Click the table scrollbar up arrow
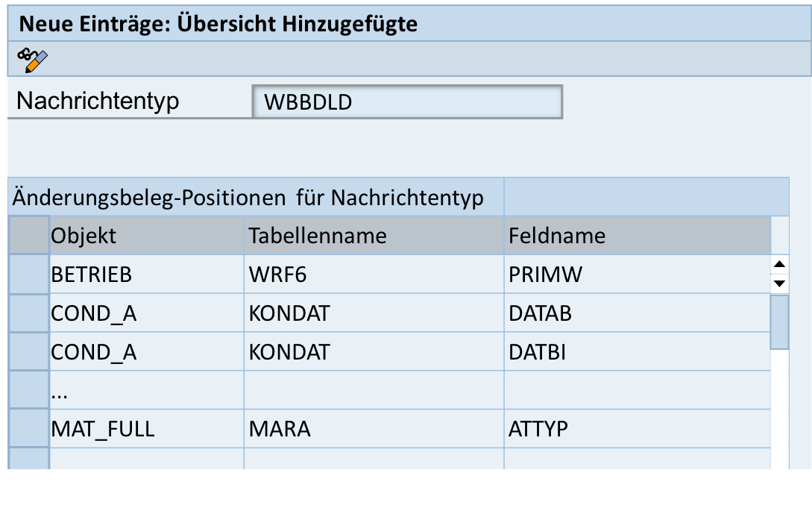This screenshot has height=511, width=812. (779, 265)
